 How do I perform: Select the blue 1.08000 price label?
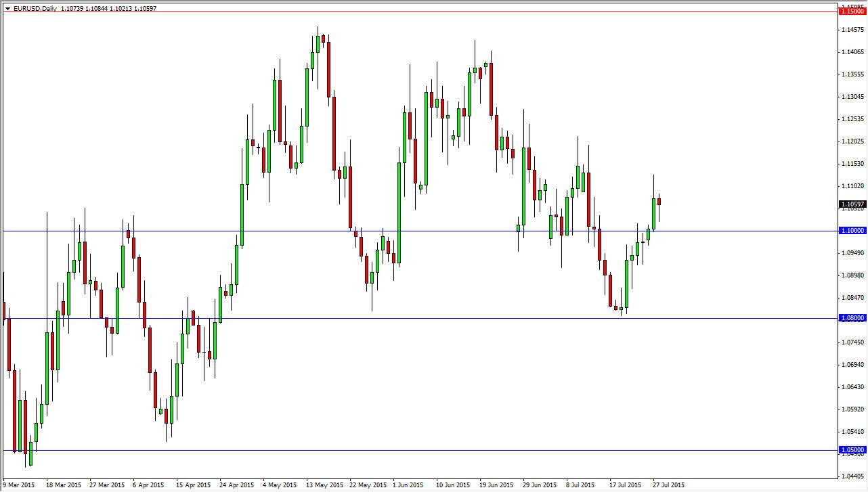[x=852, y=318]
